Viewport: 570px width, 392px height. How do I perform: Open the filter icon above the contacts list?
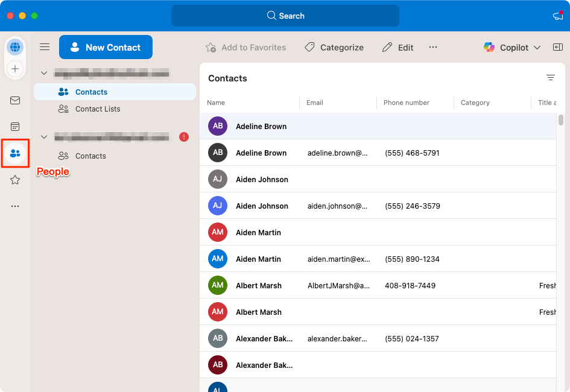pyautogui.click(x=550, y=78)
